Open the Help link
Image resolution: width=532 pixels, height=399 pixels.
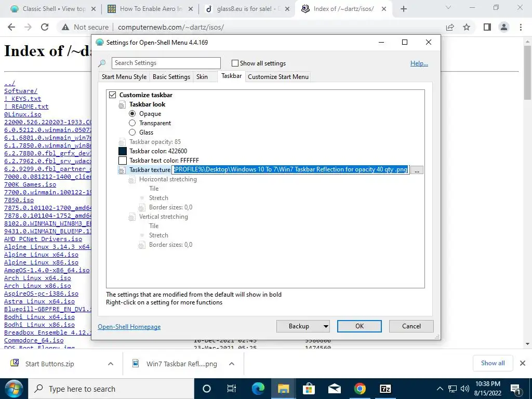tap(419, 63)
